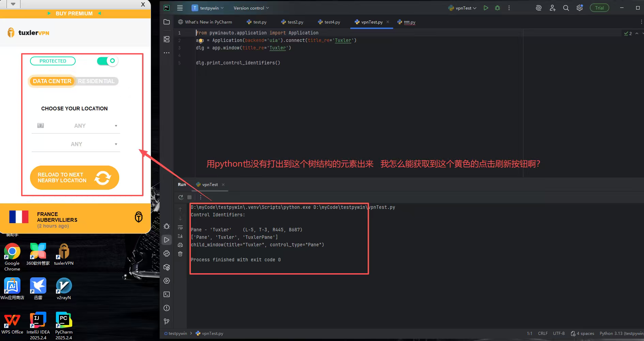Open inspections widget showing 2 warnings

tap(628, 33)
